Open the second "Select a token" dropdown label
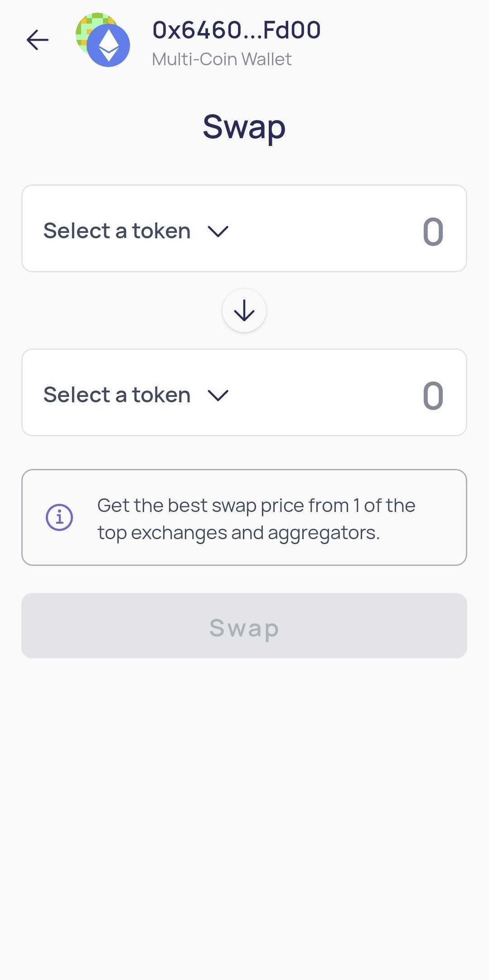489x980 pixels. click(117, 395)
